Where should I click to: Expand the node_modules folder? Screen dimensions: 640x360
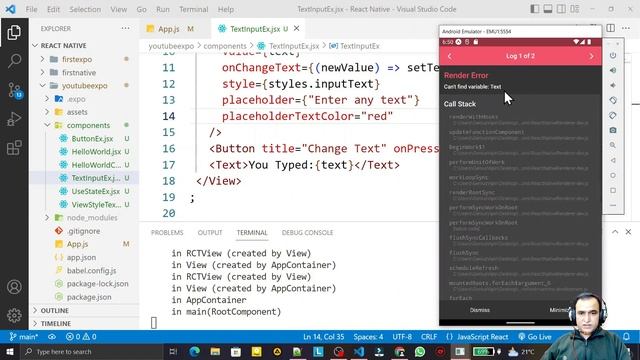47,218
